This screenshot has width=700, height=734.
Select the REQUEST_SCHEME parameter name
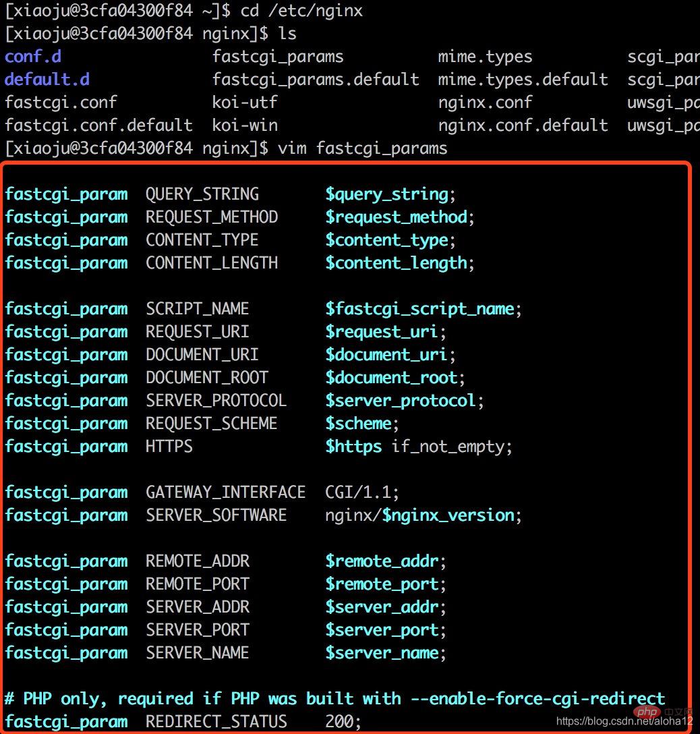pyautogui.click(x=212, y=424)
